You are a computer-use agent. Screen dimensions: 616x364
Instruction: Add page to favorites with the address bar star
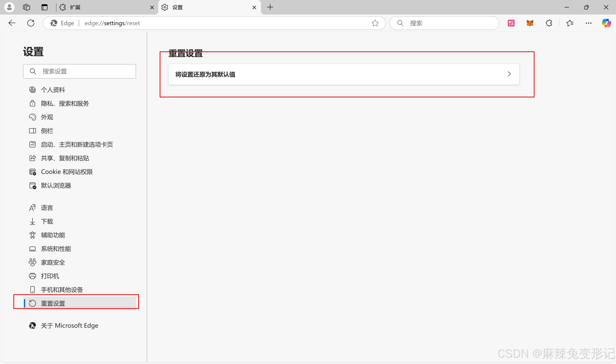tap(375, 23)
